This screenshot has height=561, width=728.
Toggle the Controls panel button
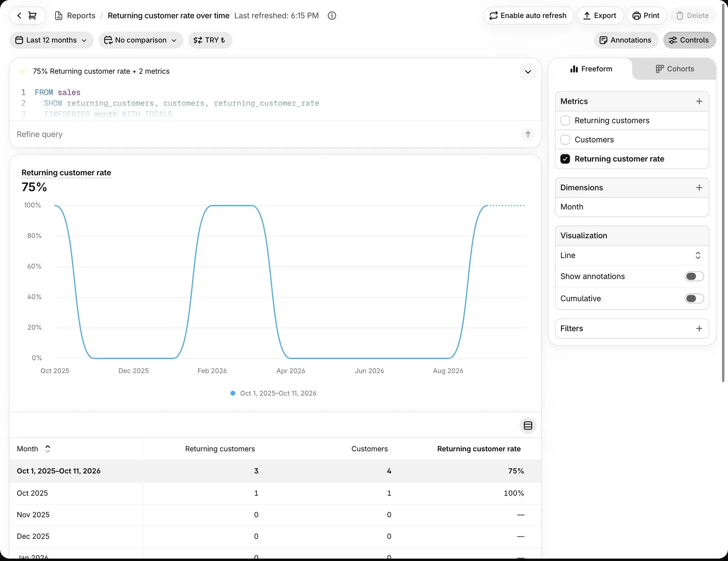[689, 40]
